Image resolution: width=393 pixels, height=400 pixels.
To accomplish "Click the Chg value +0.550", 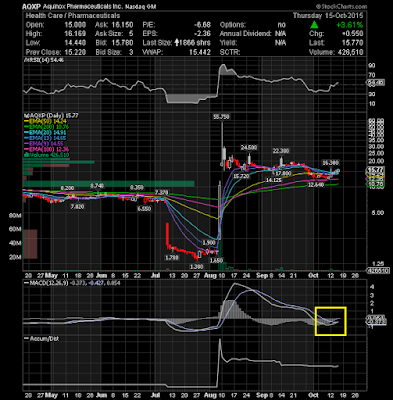I will 352,34.
